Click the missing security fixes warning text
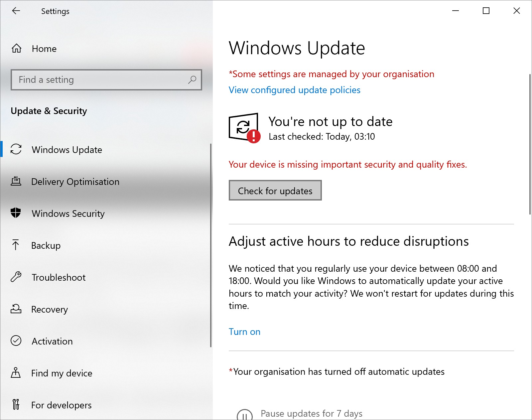 coord(348,164)
